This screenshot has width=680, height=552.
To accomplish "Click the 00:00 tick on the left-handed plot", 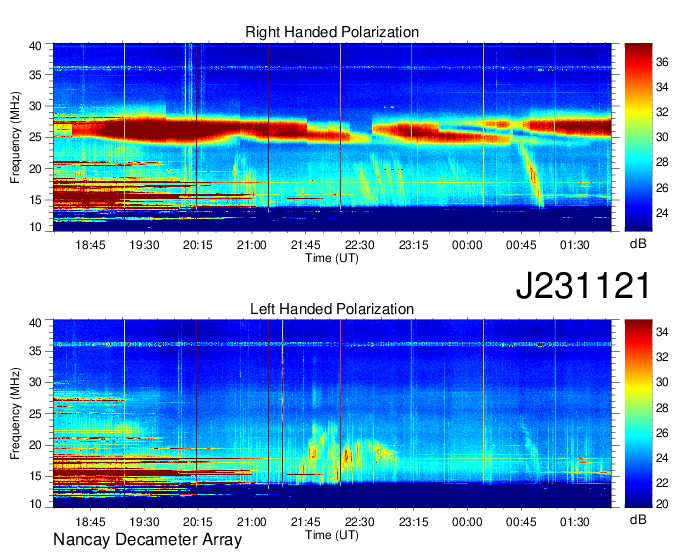I will pyautogui.click(x=467, y=522).
